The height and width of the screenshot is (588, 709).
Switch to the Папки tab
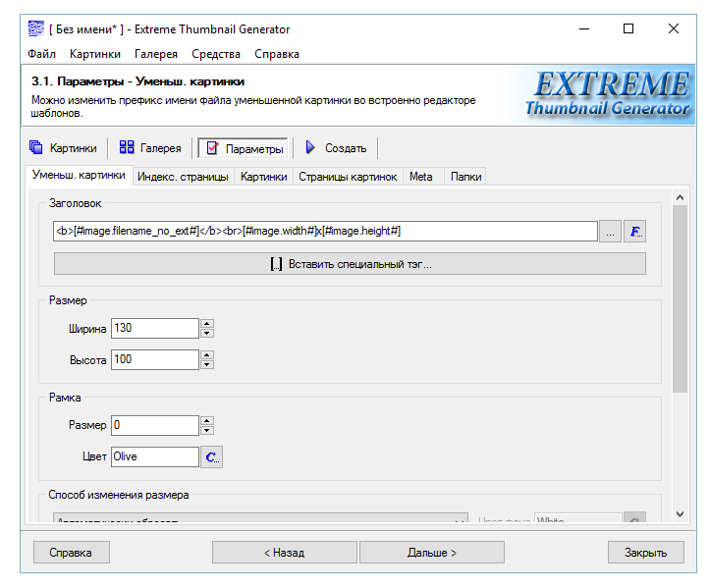(x=465, y=177)
